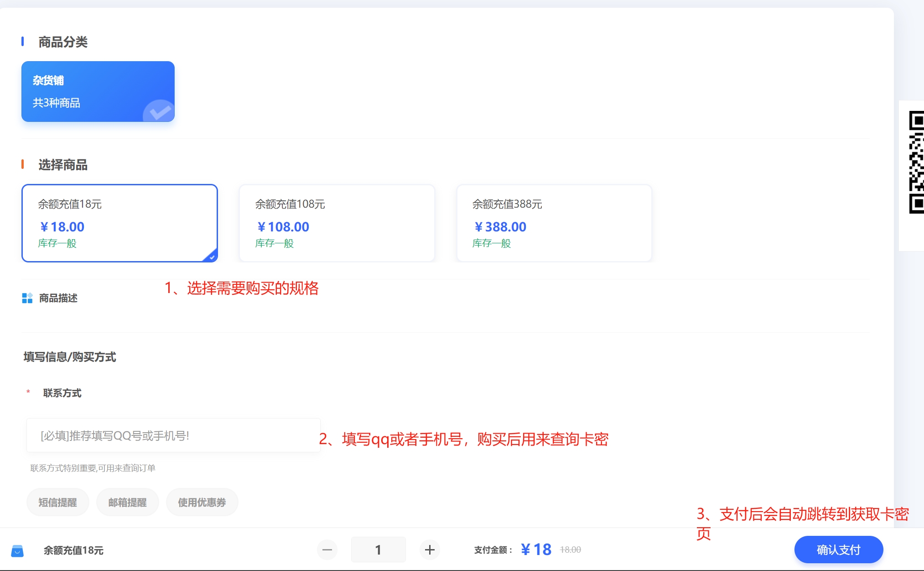
Task: Click the 共3种商品 text
Action: tap(57, 103)
